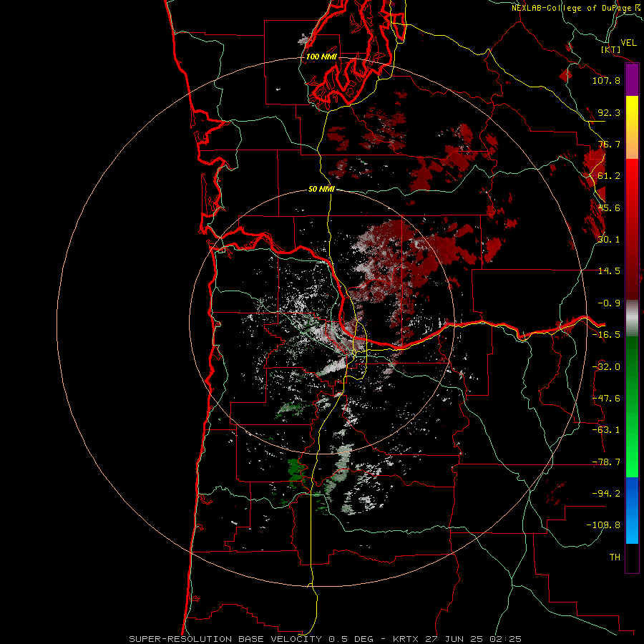Click the -78.7 velocity scale value
Screen dimensions: 644x644
click(606, 462)
